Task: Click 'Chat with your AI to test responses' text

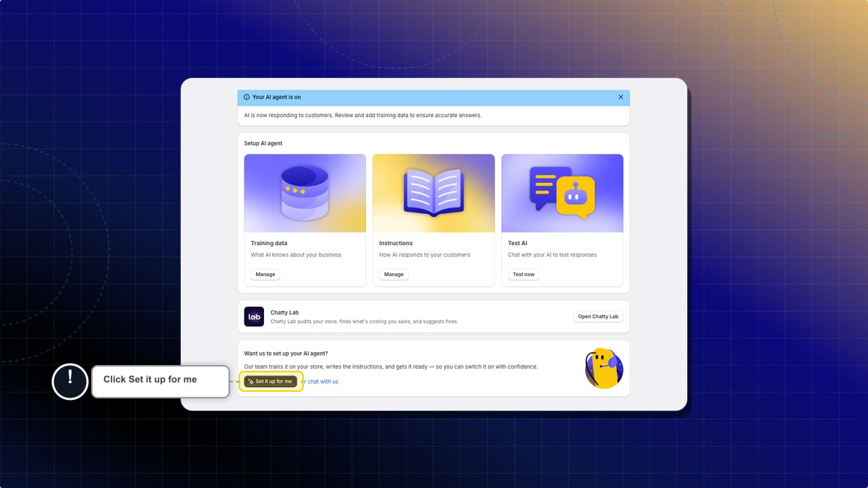Action: pos(552,255)
